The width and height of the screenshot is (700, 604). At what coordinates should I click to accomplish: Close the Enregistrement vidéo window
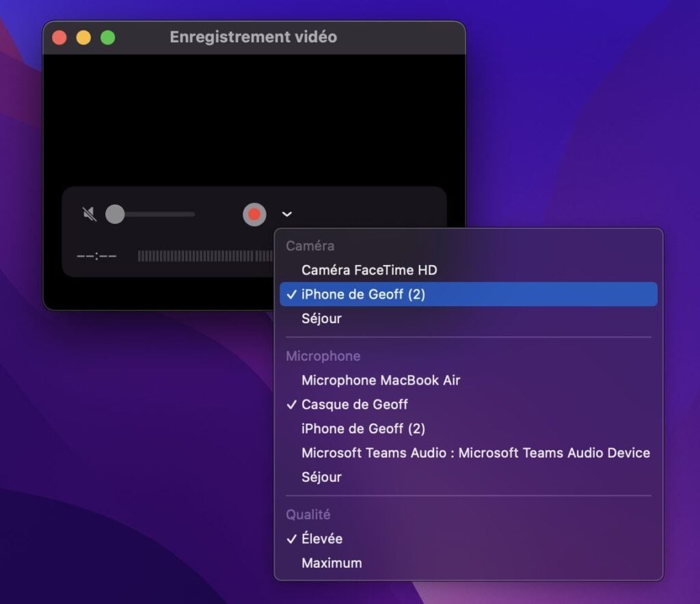[x=59, y=38]
